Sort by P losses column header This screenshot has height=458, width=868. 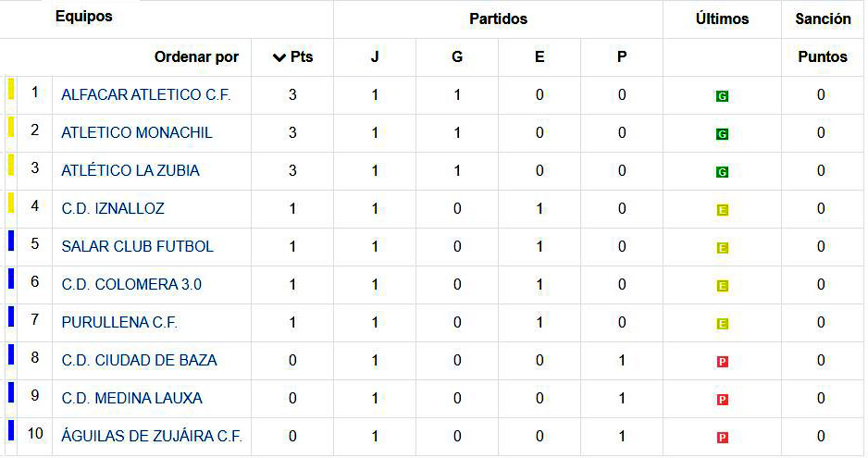[622, 57]
